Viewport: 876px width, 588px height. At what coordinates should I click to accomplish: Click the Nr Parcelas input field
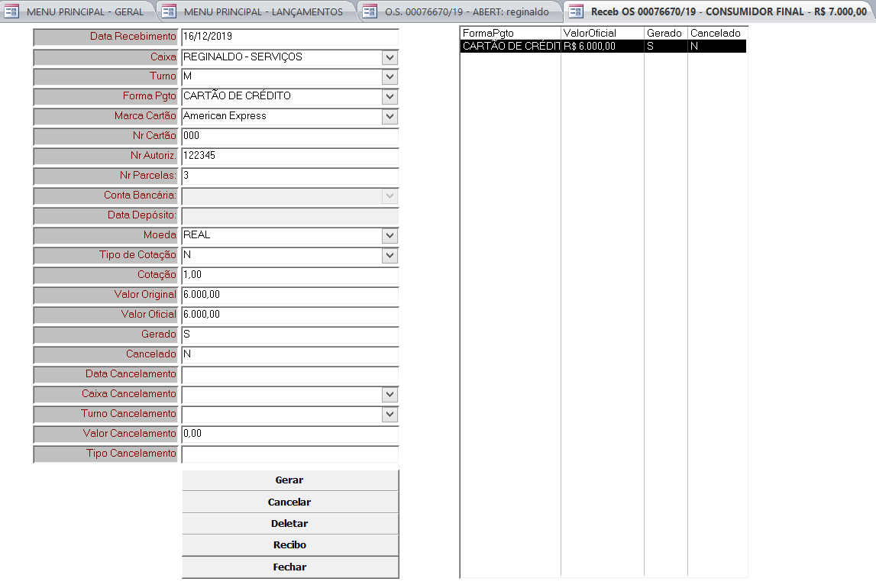point(289,176)
